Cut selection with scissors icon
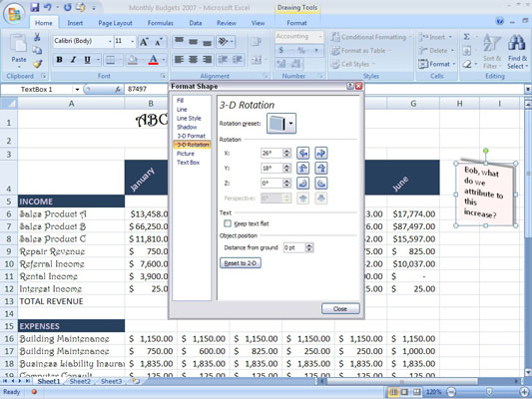This screenshot has width=532, height=399. (37, 37)
